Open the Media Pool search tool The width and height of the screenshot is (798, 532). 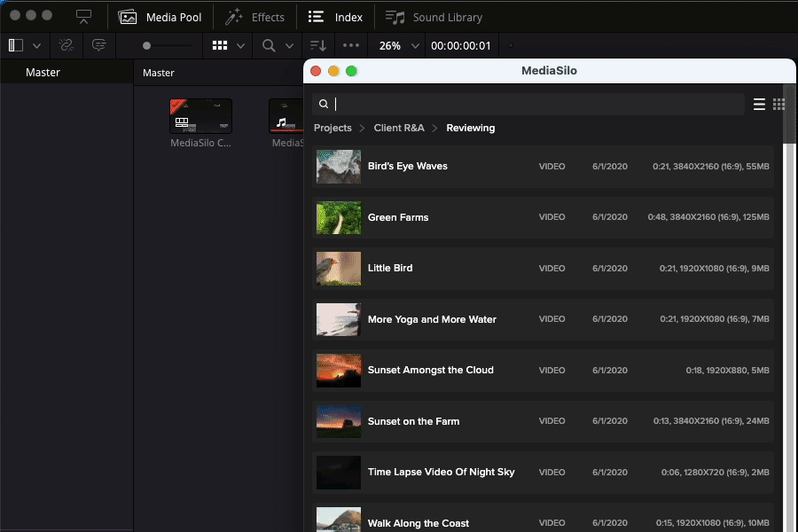[266, 45]
